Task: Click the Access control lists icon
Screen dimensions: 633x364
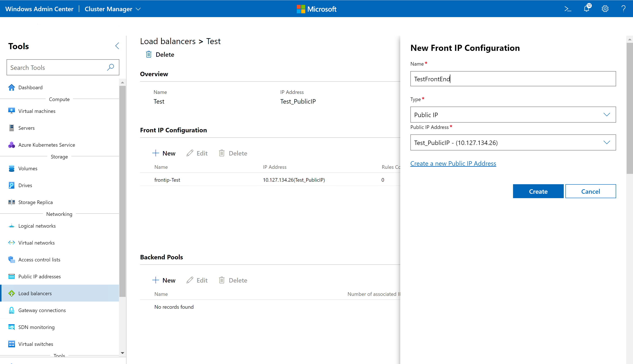Action: tap(11, 260)
